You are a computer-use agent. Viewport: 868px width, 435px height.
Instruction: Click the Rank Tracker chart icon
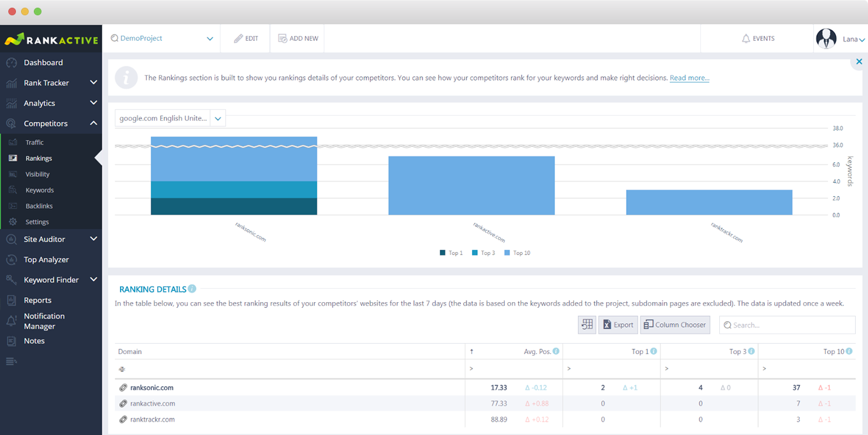pos(11,83)
